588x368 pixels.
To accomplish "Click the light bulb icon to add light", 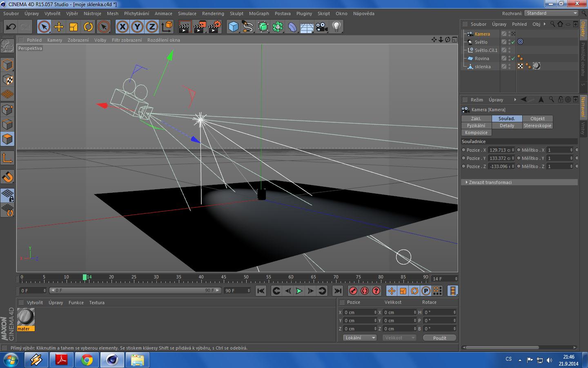I will 336,27.
